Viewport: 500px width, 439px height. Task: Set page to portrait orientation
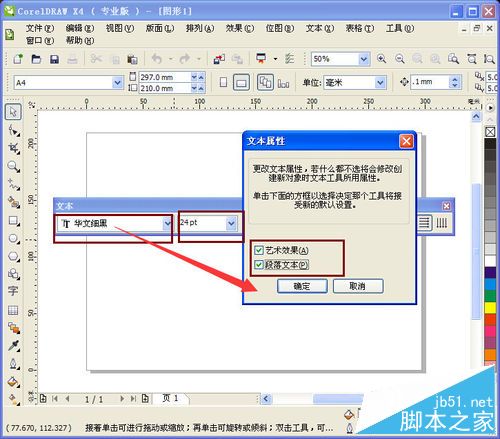(223, 82)
